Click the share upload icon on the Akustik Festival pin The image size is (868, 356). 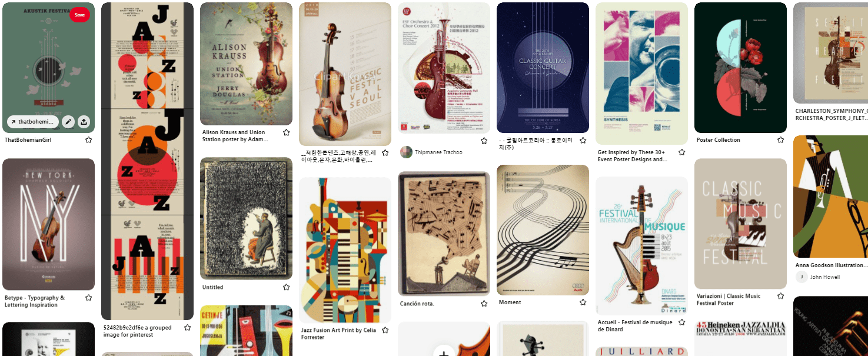(84, 122)
